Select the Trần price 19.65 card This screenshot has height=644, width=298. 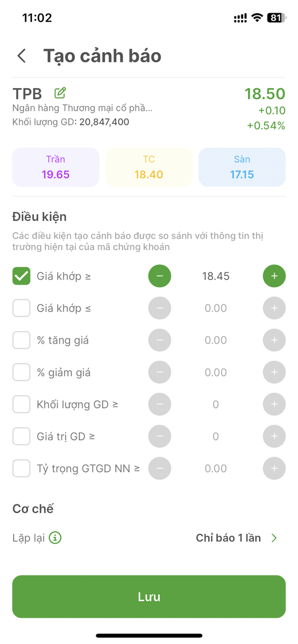[56, 167]
